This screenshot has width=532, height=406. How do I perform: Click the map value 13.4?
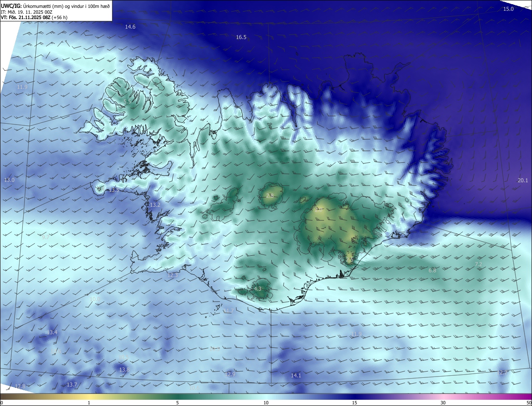click(52, 332)
